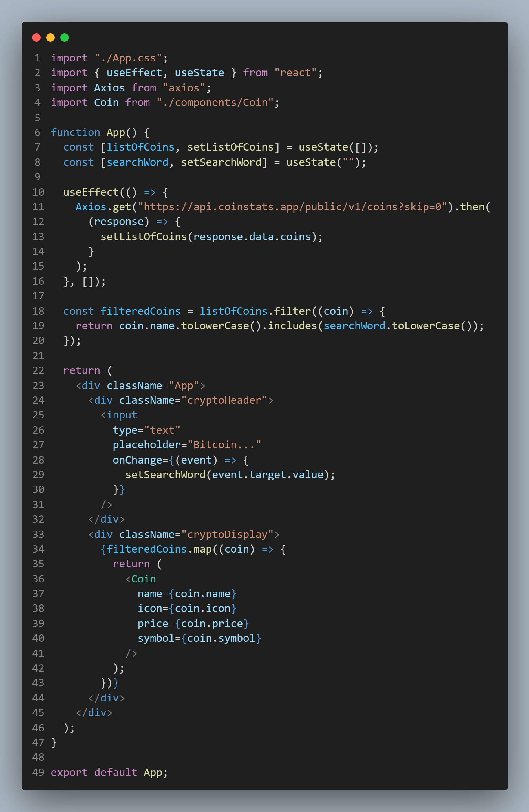Click the red close traffic light
Viewport: 529px width, 812px height.
coord(36,37)
